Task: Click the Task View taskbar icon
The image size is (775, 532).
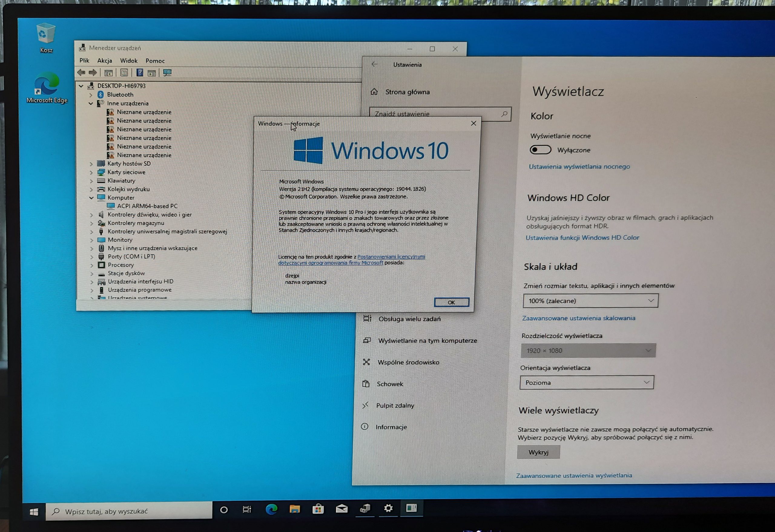Action: tap(247, 509)
